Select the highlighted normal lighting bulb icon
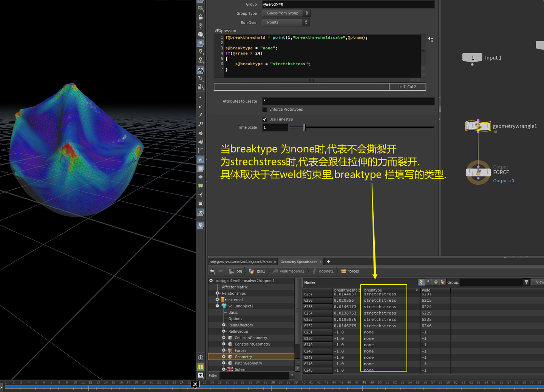The height and width of the screenshot is (392, 544). (x=201, y=43)
